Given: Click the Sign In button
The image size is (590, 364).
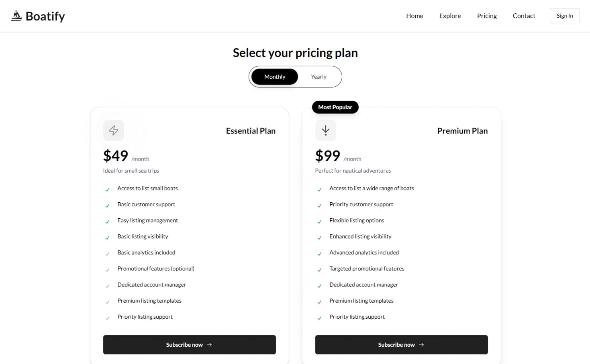Looking at the screenshot, I should pyautogui.click(x=565, y=16).
